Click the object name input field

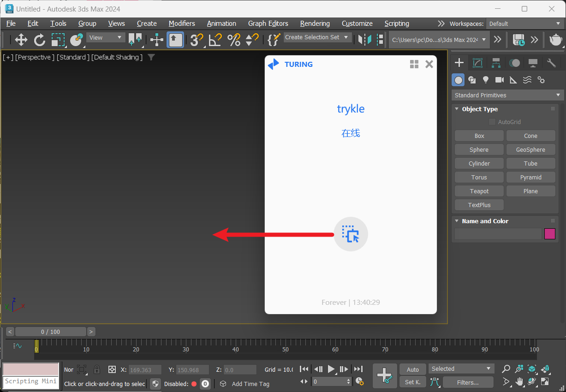pos(498,234)
